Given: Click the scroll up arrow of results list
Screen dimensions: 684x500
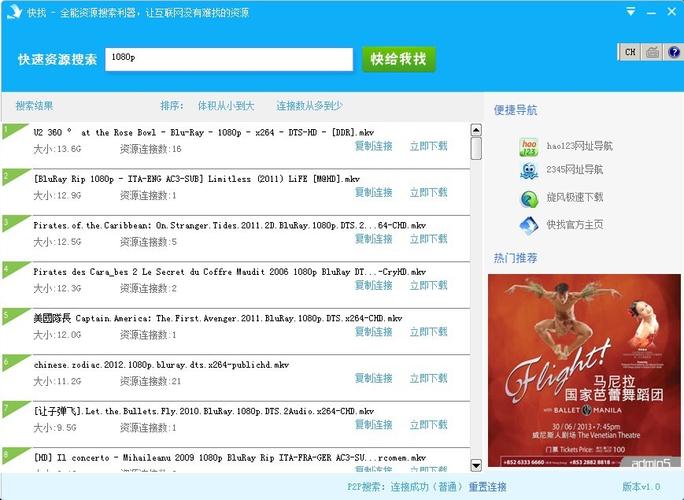Looking at the screenshot, I should click(x=476, y=129).
